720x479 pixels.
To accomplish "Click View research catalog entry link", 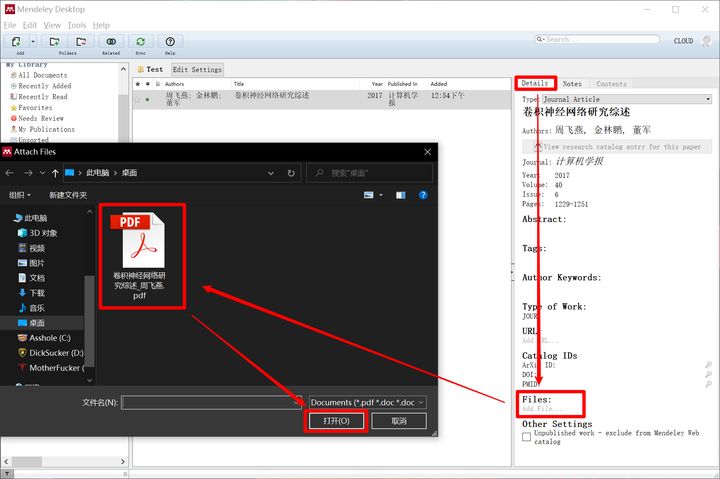I will (x=617, y=147).
